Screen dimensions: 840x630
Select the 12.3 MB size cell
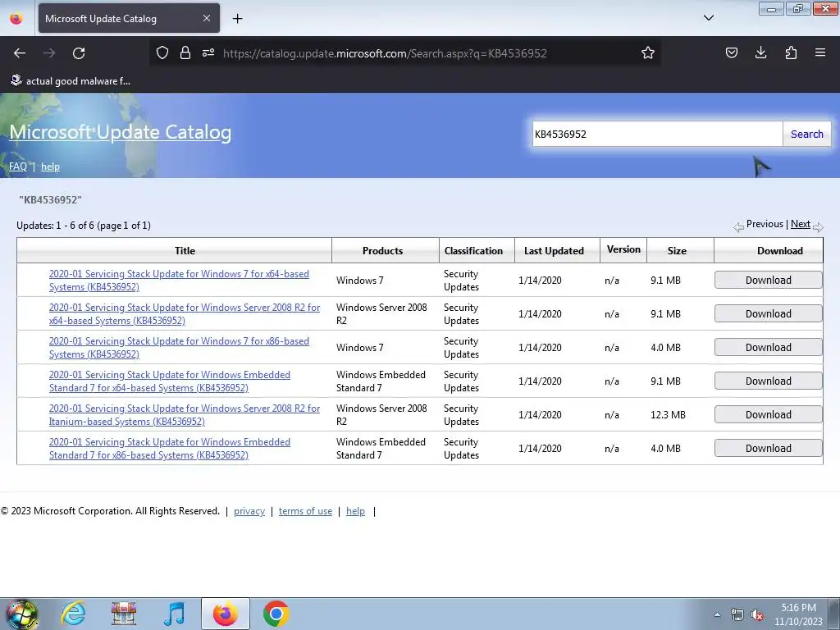point(668,414)
